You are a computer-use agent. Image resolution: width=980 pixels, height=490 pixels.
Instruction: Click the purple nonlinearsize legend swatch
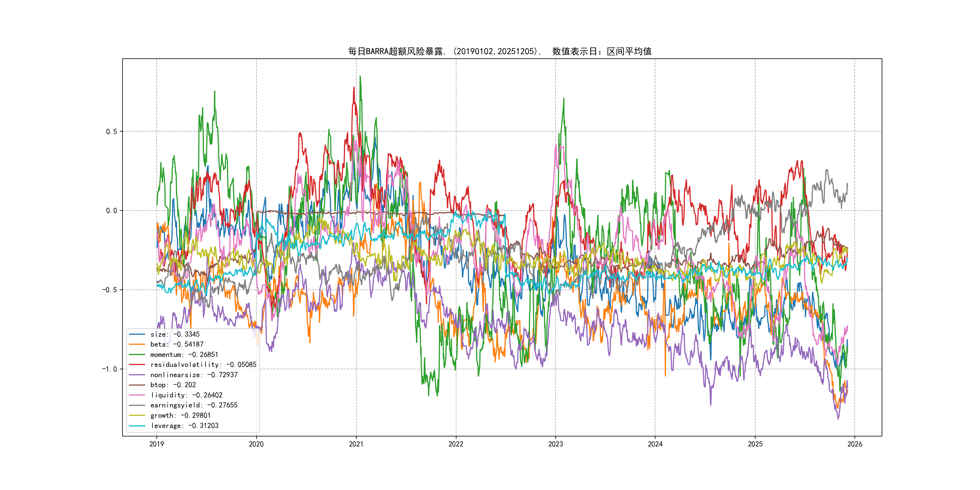coord(137,375)
